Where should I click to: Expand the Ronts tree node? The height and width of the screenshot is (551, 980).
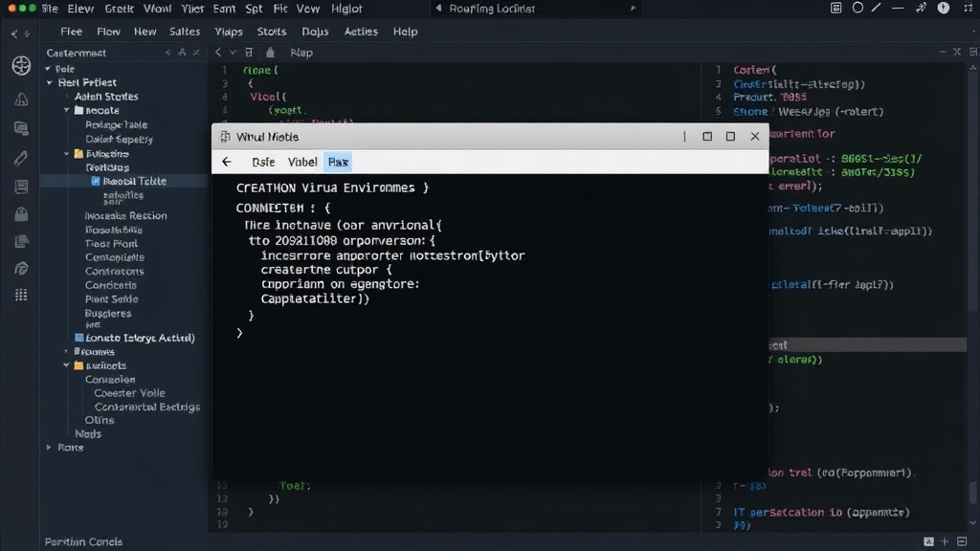pos(49,448)
